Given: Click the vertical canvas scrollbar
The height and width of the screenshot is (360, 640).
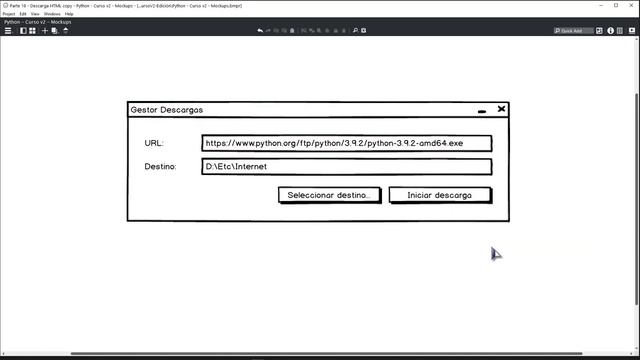Looking at the screenshot, I should pyautogui.click(x=637, y=199).
